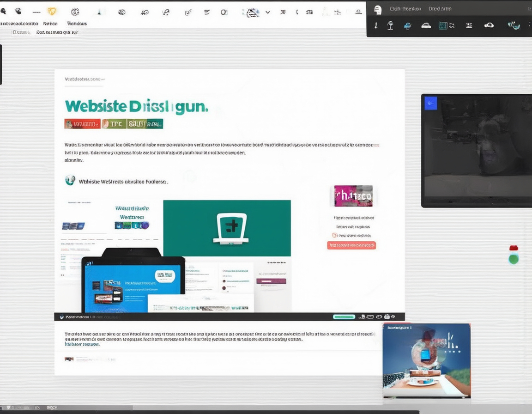This screenshot has width=532, height=414.
Task: Select the dotted globe icon in the top toolbar
Action: click(x=75, y=12)
